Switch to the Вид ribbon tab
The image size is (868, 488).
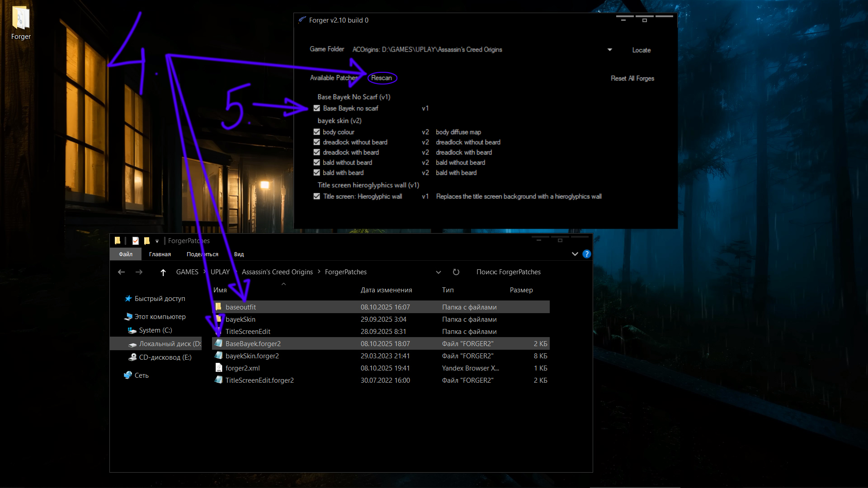(239, 254)
